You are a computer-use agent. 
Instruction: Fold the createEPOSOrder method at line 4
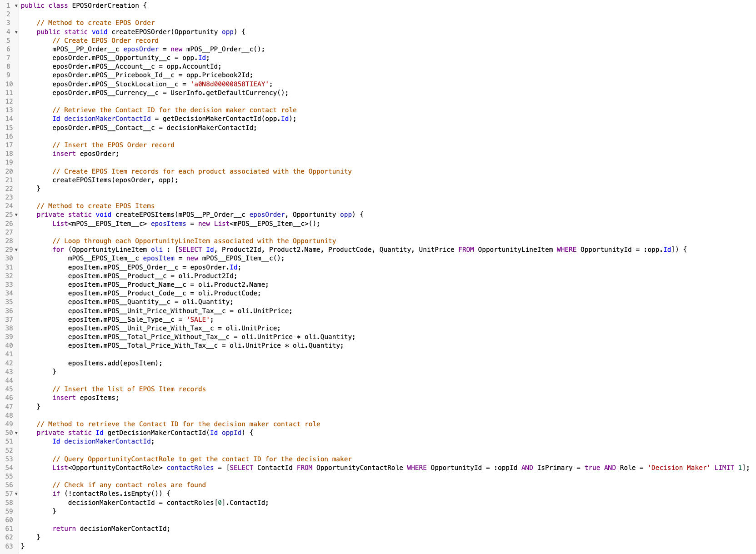pos(16,32)
